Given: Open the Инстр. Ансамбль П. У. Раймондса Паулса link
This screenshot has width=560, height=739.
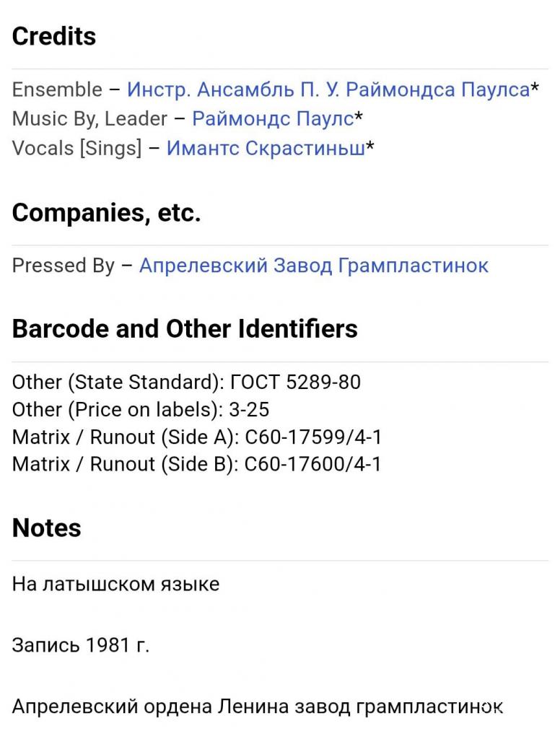Looking at the screenshot, I should pos(328,90).
